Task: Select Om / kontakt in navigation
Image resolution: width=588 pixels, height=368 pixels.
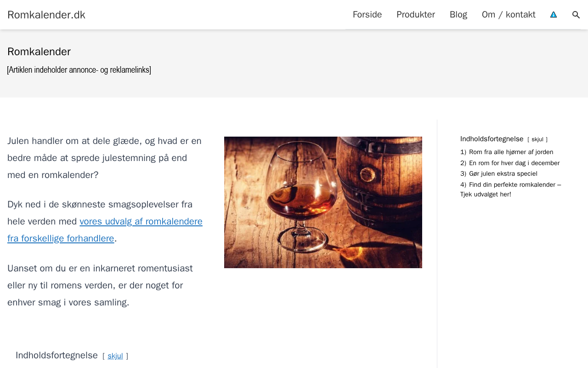Action: [509, 15]
